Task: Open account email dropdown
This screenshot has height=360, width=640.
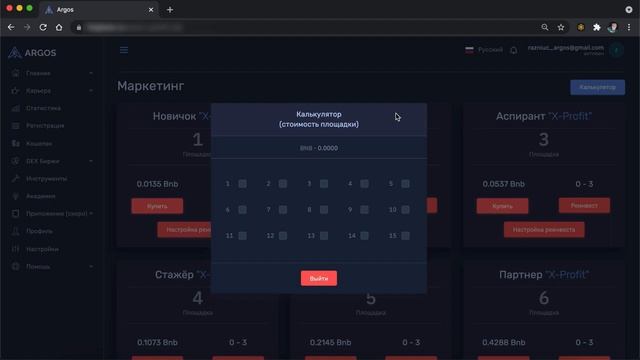Action: (x=565, y=50)
